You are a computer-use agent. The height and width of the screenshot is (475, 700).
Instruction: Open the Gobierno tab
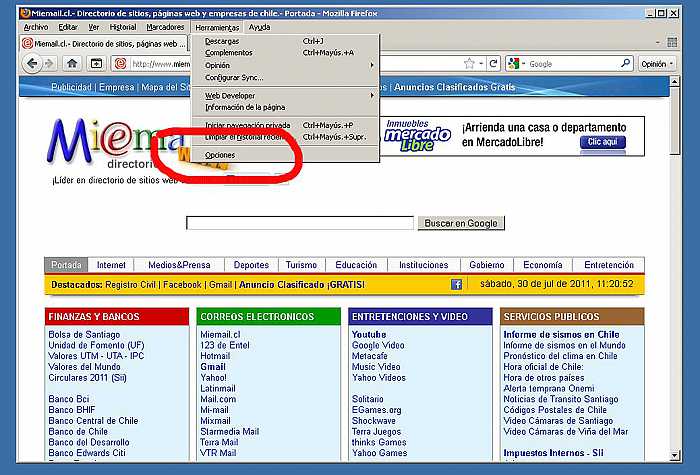pos(487,265)
